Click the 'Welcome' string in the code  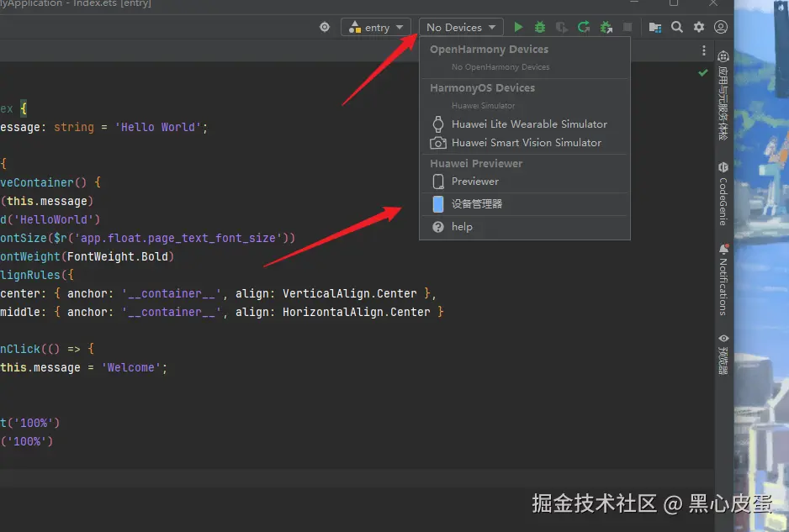(131, 367)
